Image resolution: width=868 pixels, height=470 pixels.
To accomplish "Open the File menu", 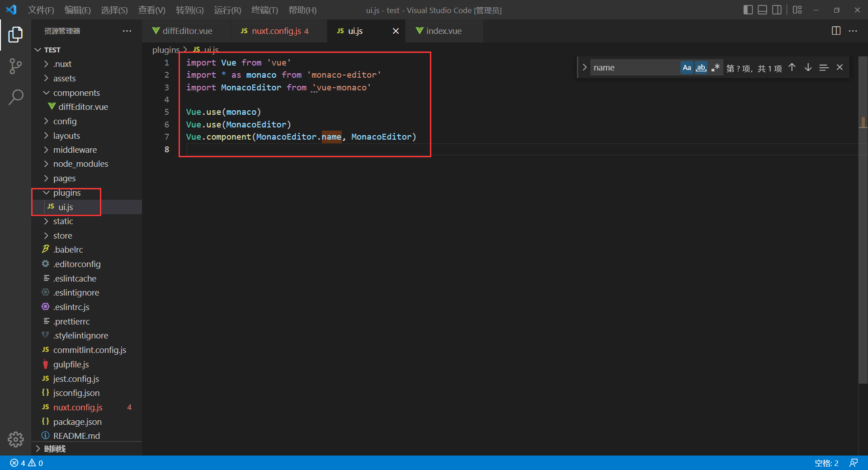I will coord(41,10).
